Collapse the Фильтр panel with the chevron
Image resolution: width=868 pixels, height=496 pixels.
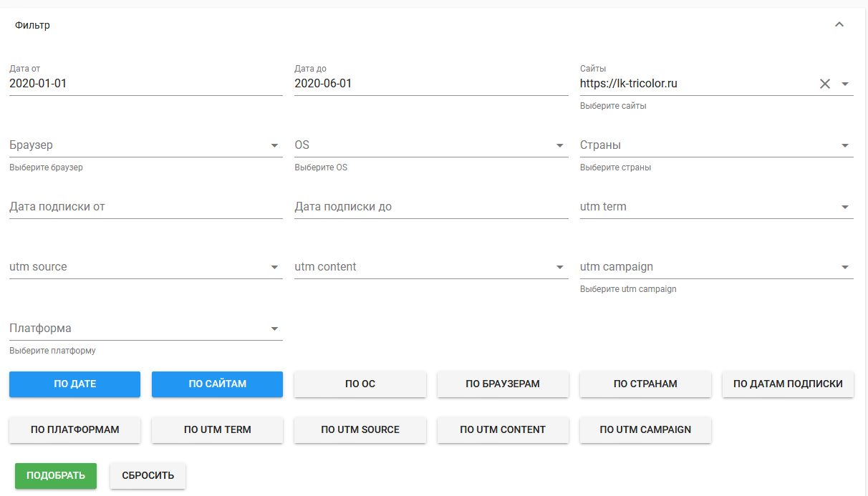[x=839, y=25]
